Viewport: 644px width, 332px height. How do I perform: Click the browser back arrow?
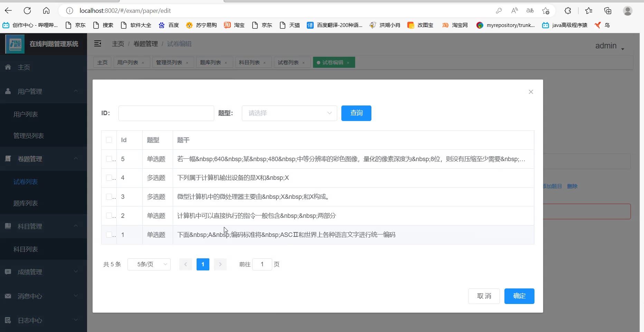tap(8, 11)
